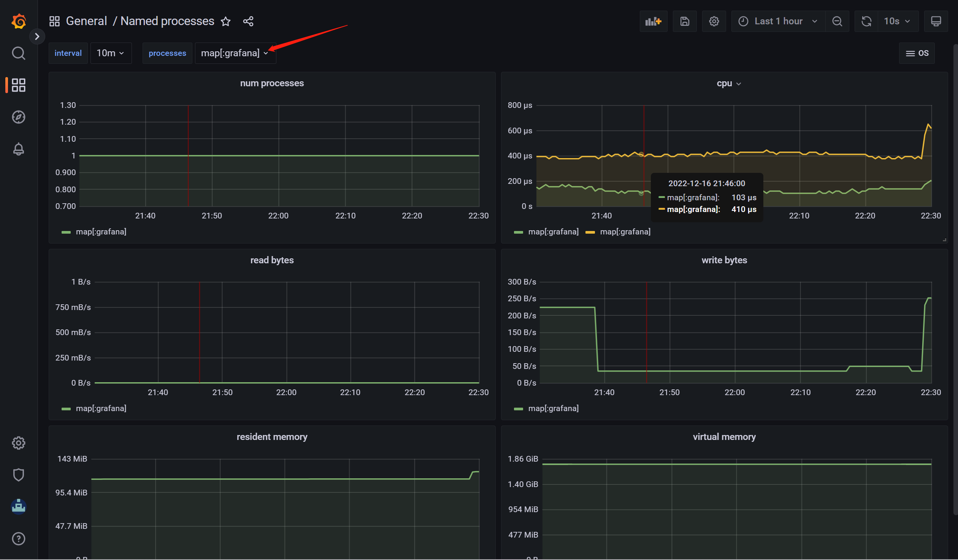Open the Dashboards sidebar icon
This screenshot has height=560, width=958.
click(x=18, y=85)
